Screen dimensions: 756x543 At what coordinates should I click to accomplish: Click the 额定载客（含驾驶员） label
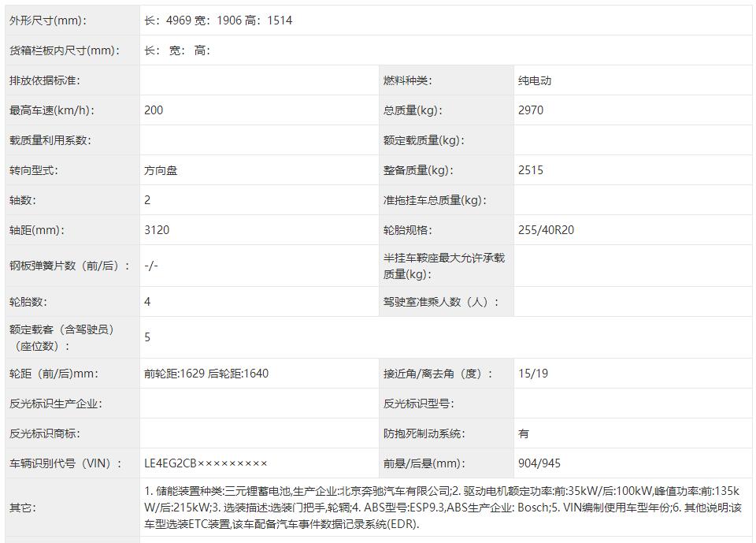click(x=61, y=337)
